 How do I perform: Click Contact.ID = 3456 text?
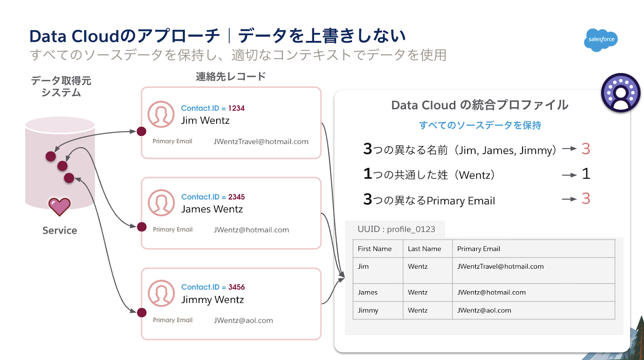[213, 287]
